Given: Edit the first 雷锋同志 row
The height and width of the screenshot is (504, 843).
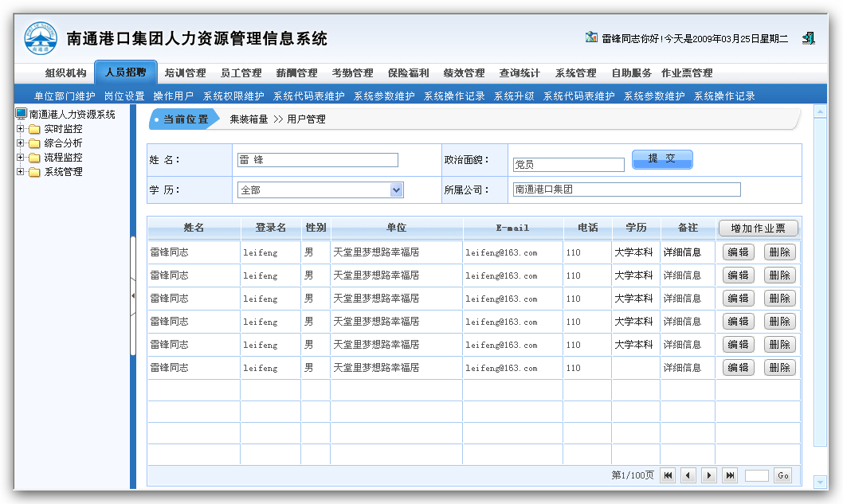Looking at the screenshot, I should tap(738, 252).
